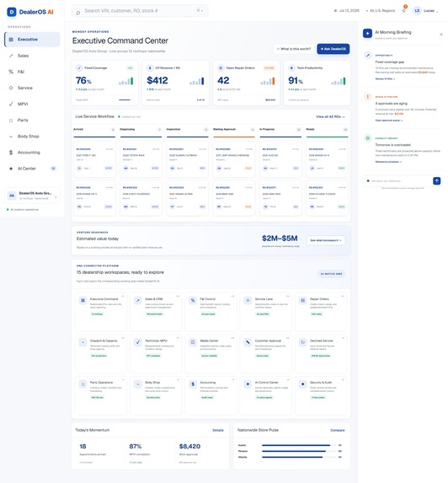Screen dimensions: 448x483
Task: Click the Accounting dollar workspace icon
Action: click(x=193, y=384)
